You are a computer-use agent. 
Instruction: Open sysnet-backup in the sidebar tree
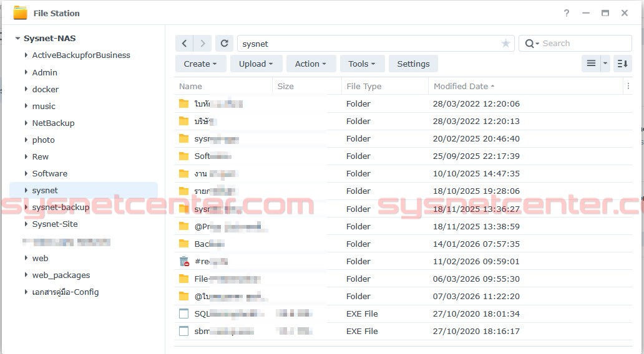tap(61, 207)
